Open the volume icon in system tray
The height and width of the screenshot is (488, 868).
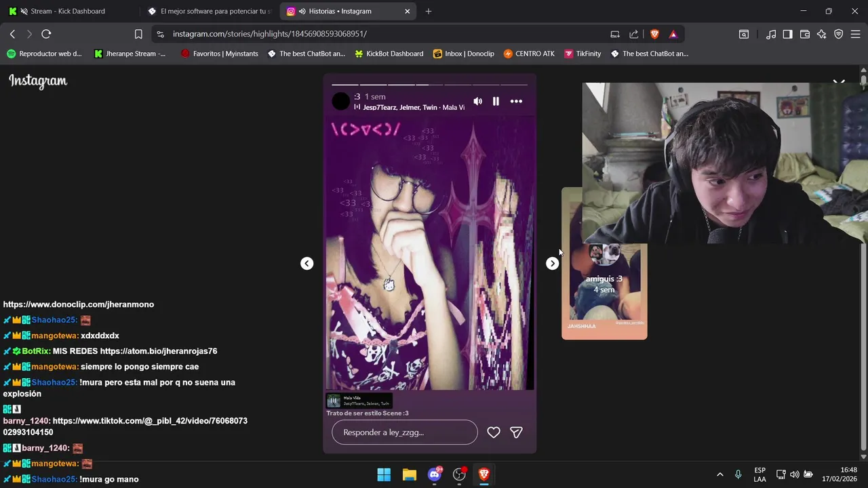(x=794, y=474)
